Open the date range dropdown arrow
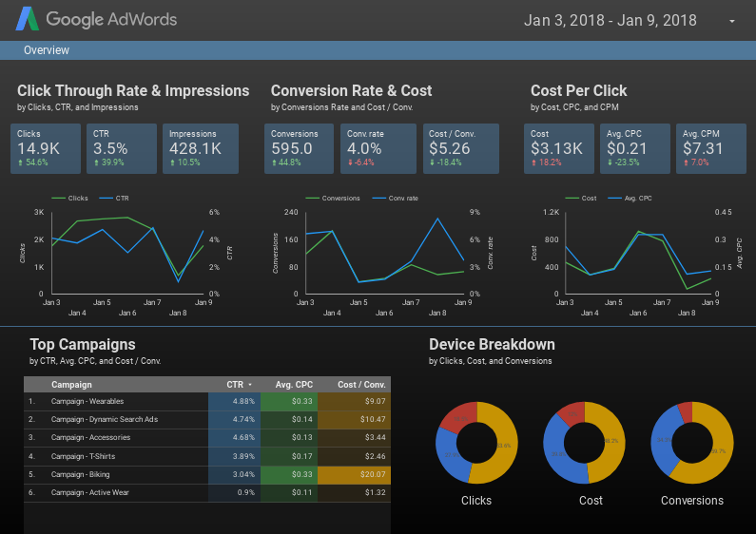This screenshot has width=756, height=534. click(732, 21)
